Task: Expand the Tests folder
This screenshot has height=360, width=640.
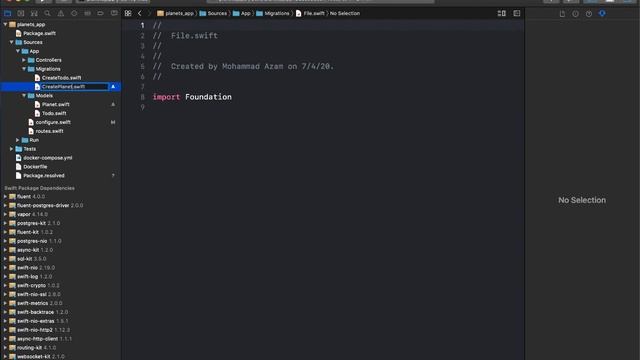Action: [11, 149]
